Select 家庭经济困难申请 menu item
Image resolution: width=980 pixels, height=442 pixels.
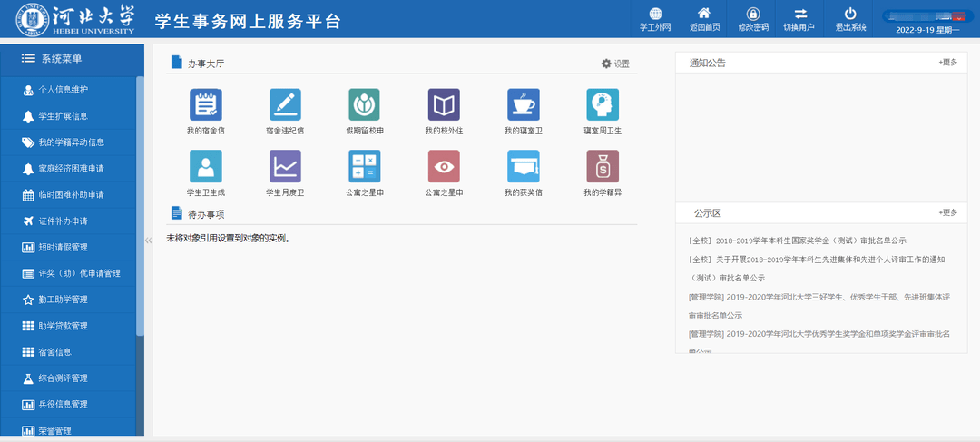[68, 168]
